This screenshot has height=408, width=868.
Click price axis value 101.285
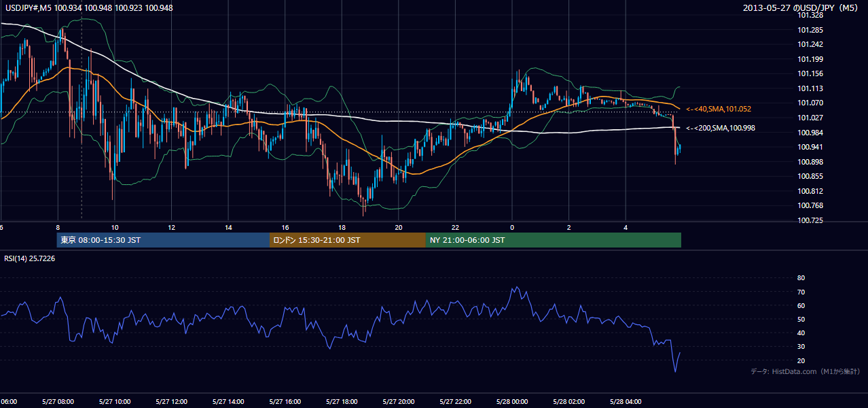[x=811, y=30]
